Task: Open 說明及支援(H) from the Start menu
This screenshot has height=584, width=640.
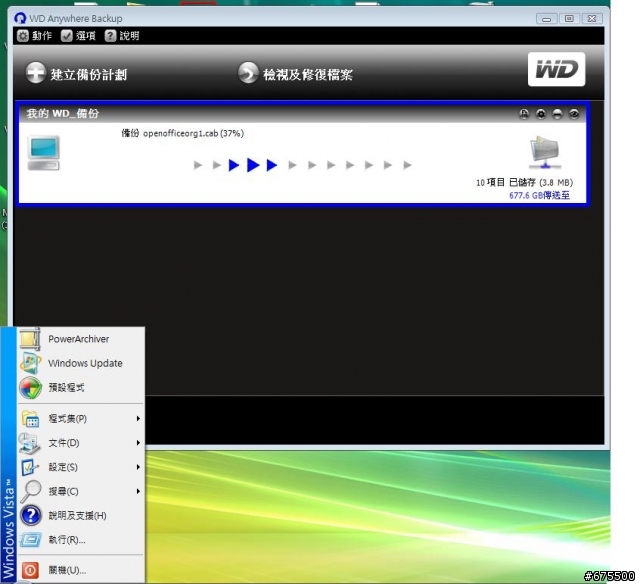Action: [81, 515]
